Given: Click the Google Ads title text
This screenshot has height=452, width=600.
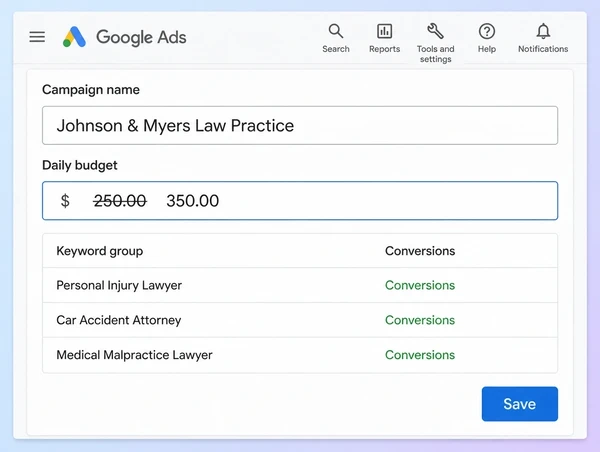Looking at the screenshot, I should click(x=141, y=37).
